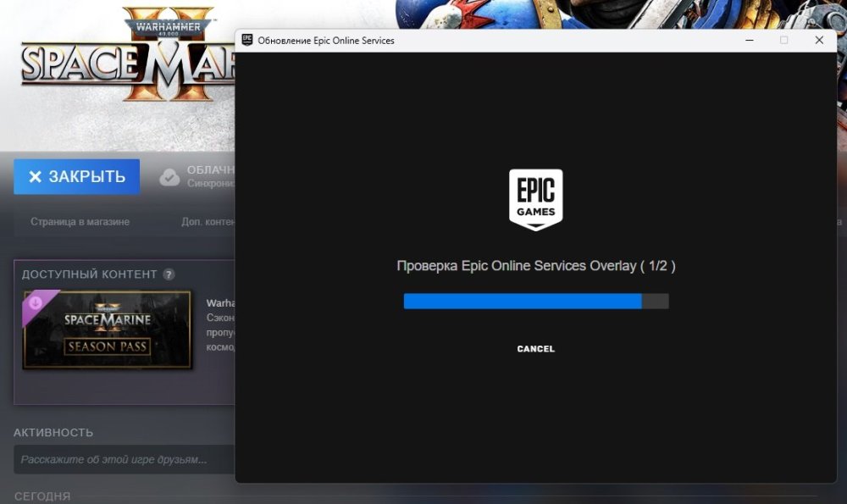Click the greyed-out maximize window button
Viewport: 847px width, 504px height.
(x=783, y=40)
